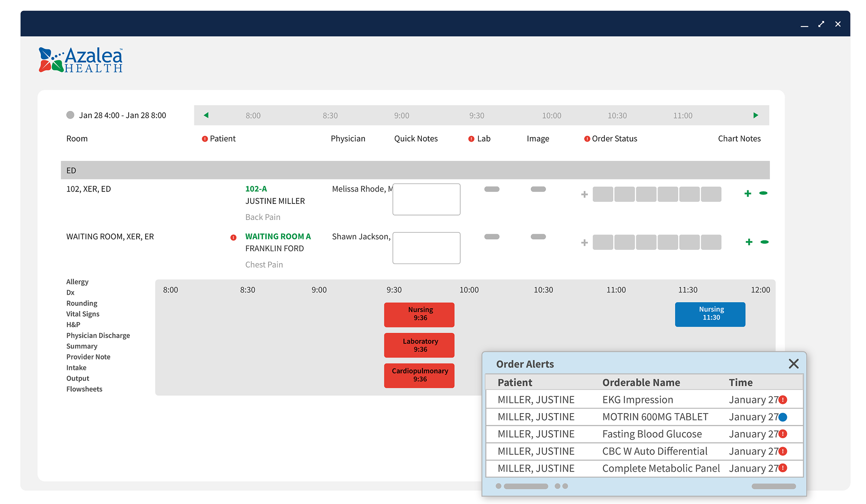This screenshot has height=504, width=866.
Task: Select Physician Discharge Summary from the list
Action: click(x=98, y=340)
